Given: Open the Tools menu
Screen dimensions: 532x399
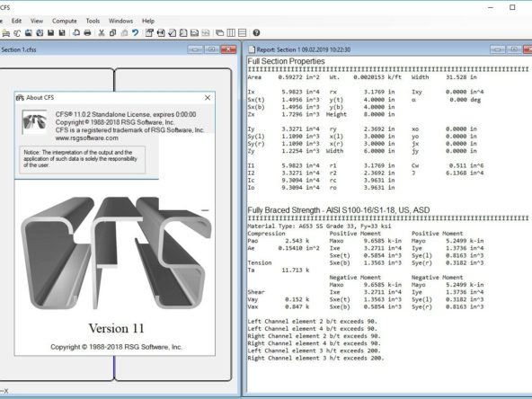Looking at the screenshot, I should pos(93,21).
